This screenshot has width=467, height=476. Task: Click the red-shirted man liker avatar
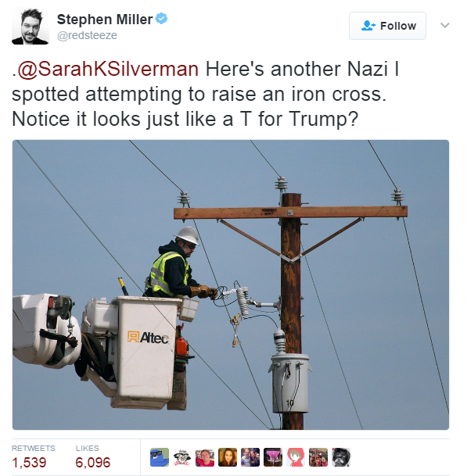click(205, 457)
